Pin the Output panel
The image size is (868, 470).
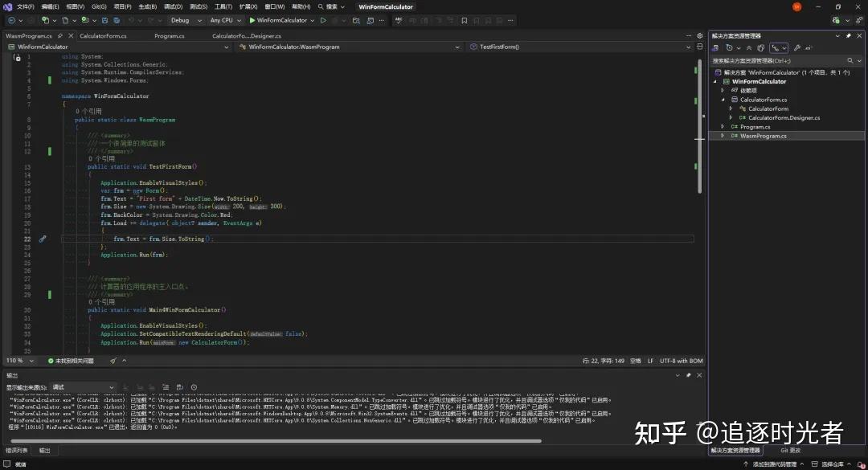click(688, 375)
